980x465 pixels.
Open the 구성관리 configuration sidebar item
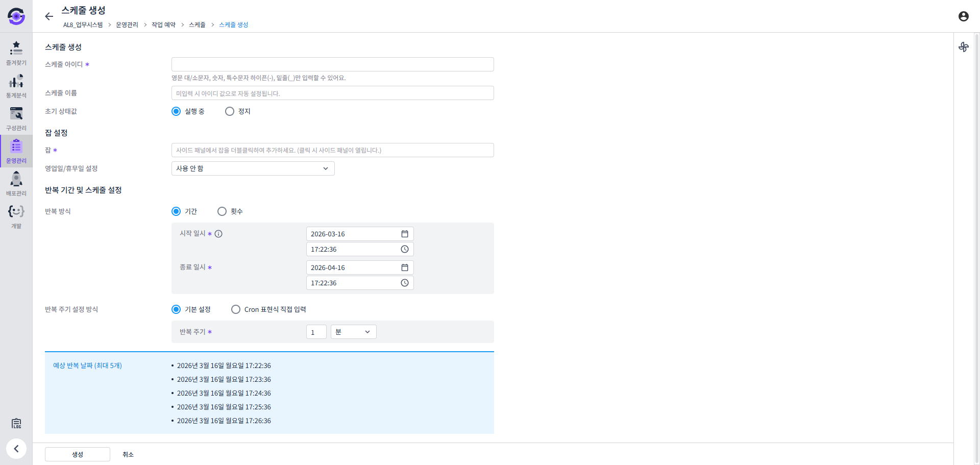pyautogui.click(x=16, y=118)
